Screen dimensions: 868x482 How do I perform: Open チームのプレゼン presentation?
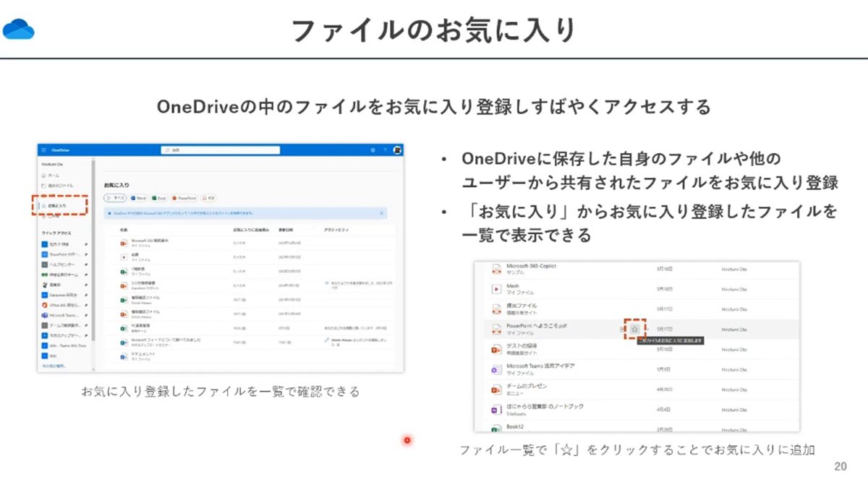pyautogui.click(x=527, y=386)
